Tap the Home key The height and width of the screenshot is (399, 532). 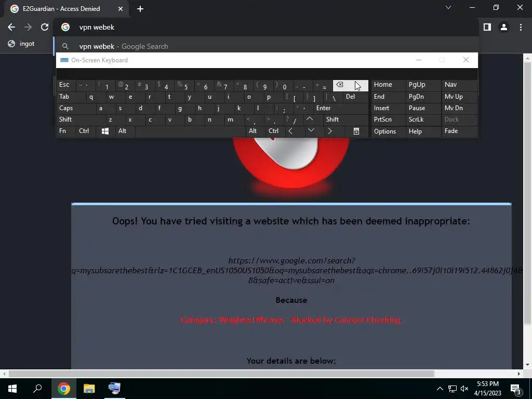point(388,86)
